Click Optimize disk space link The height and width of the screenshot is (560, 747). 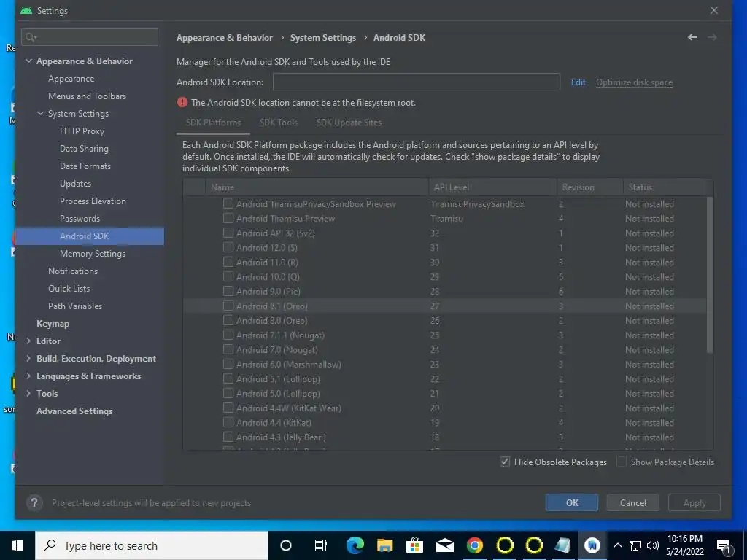(634, 82)
